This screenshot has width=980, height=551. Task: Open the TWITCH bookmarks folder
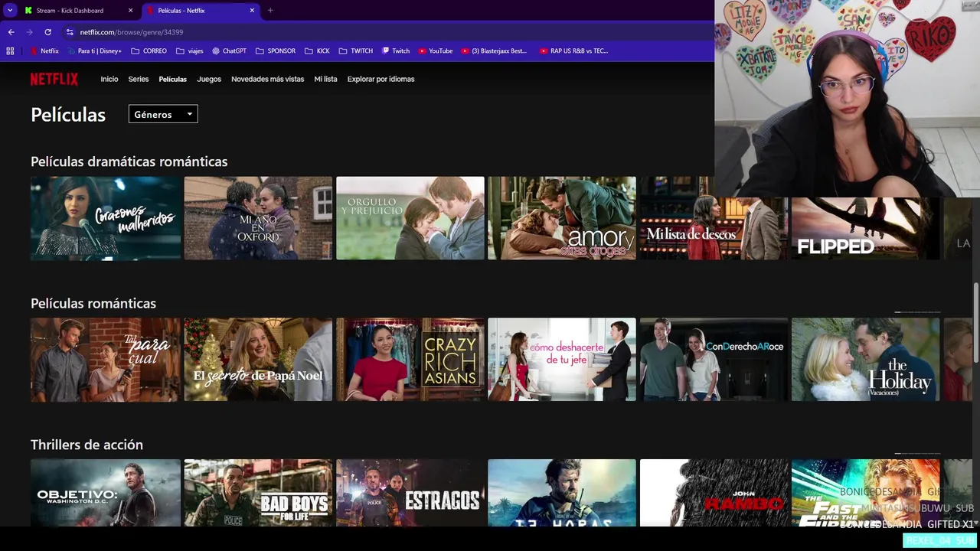355,51
